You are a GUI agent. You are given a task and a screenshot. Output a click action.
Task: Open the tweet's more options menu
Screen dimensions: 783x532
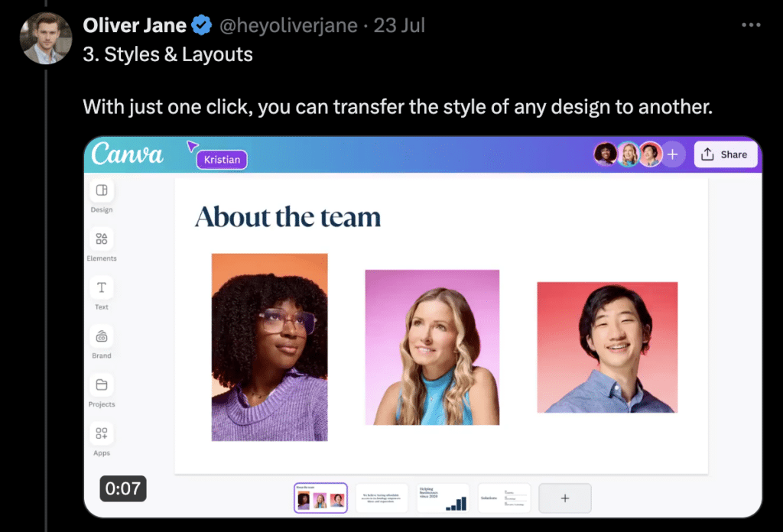tap(752, 24)
